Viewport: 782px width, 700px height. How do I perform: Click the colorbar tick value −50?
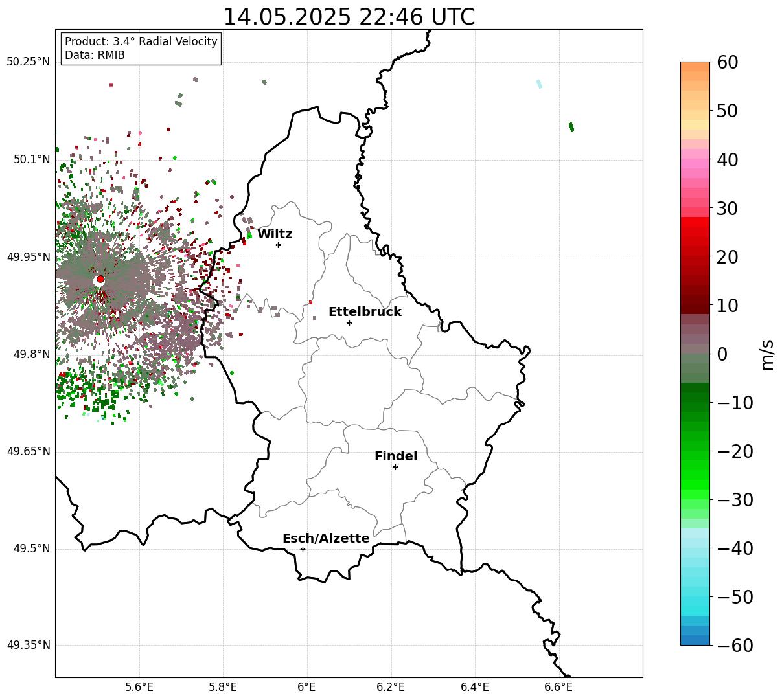734,597
